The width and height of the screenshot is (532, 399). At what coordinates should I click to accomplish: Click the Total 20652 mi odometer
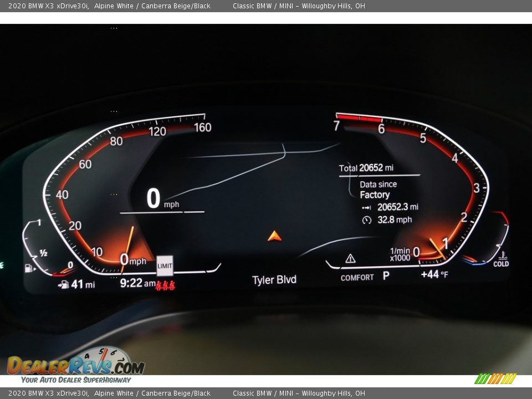coord(366,167)
